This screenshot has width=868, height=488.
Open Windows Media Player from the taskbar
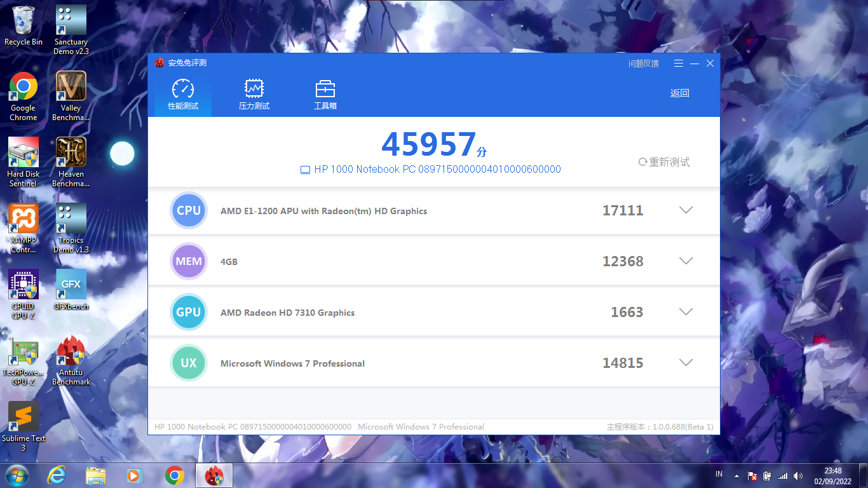(x=135, y=475)
